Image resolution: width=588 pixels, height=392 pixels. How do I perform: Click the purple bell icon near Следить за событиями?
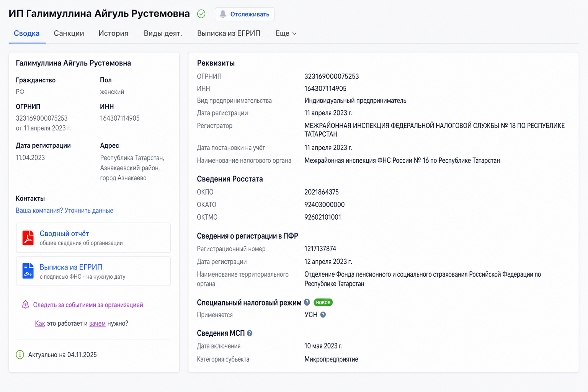[25, 305]
